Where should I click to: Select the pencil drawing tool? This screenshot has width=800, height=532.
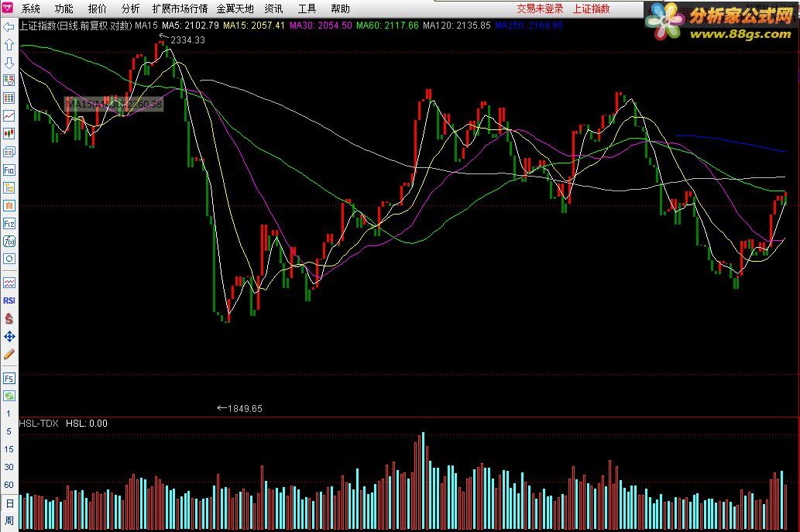9,355
